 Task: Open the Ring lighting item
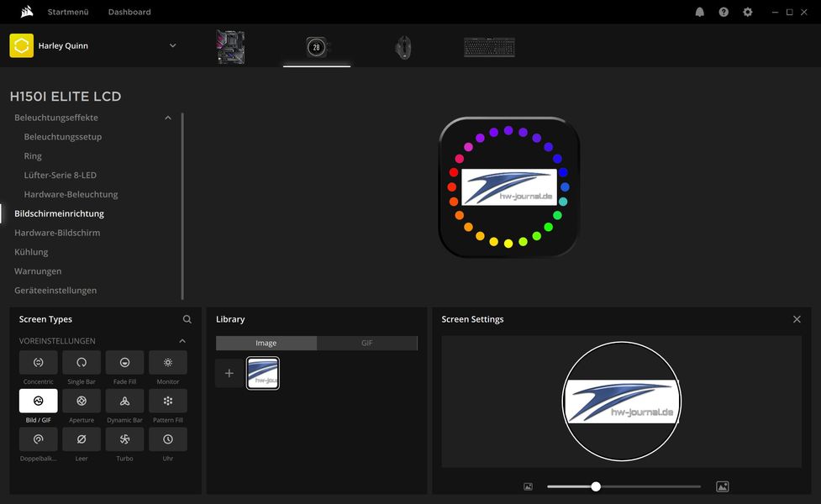[33, 156]
